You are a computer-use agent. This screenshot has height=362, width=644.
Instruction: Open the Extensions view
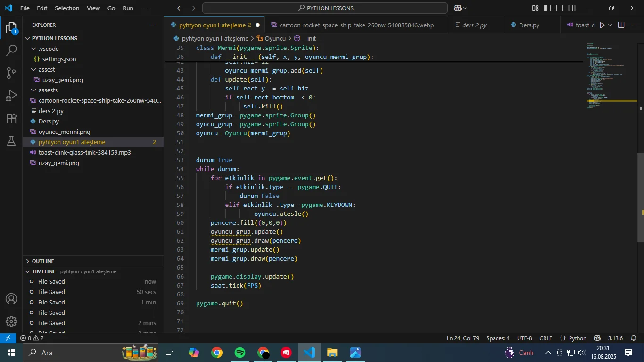click(x=11, y=118)
